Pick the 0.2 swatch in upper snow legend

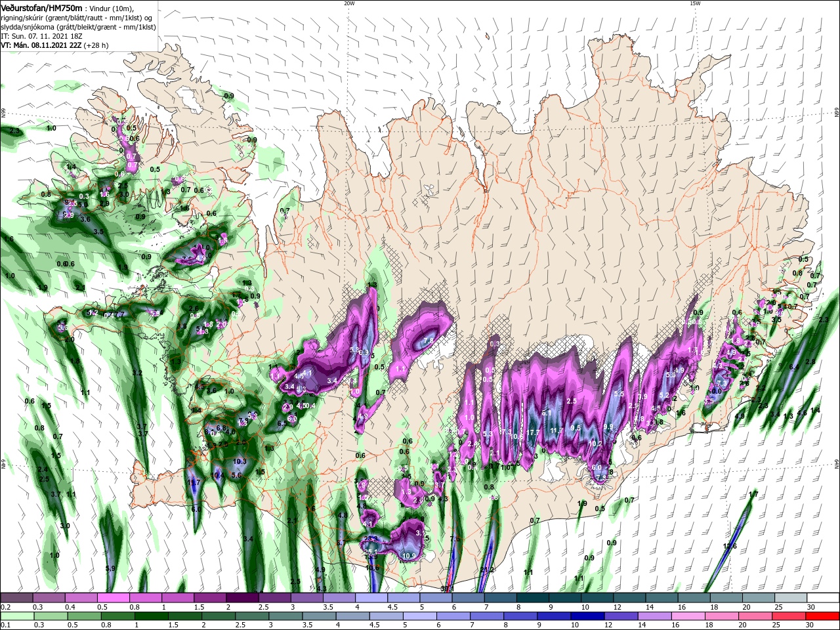16,598
